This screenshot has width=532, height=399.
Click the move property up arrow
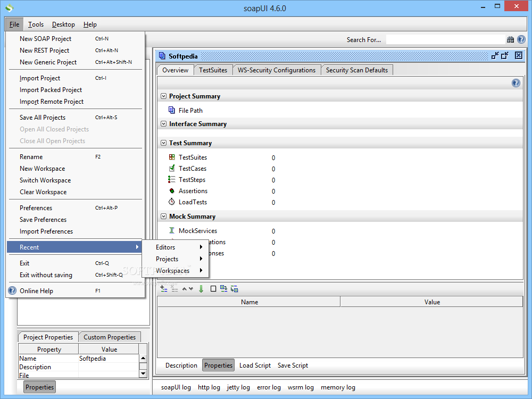[x=185, y=289]
